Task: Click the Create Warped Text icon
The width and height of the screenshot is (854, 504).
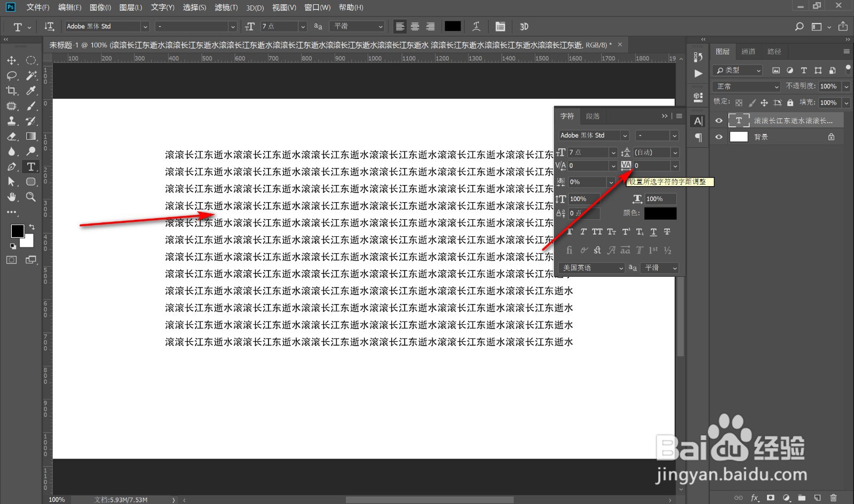Action: tap(476, 26)
